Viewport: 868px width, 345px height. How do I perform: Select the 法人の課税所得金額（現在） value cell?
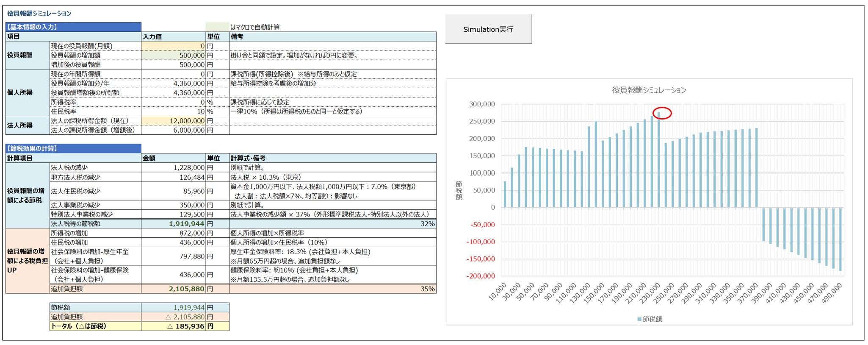coord(174,121)
